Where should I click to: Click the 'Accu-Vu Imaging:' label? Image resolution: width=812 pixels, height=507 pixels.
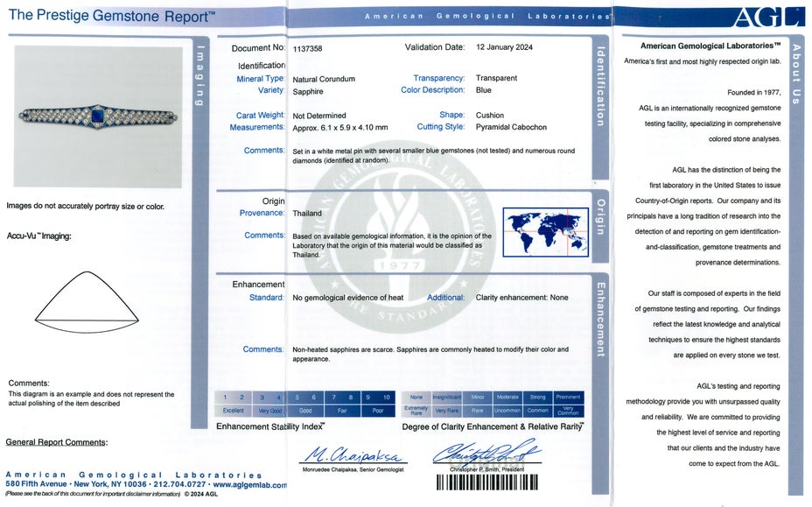tap(39, 236)
